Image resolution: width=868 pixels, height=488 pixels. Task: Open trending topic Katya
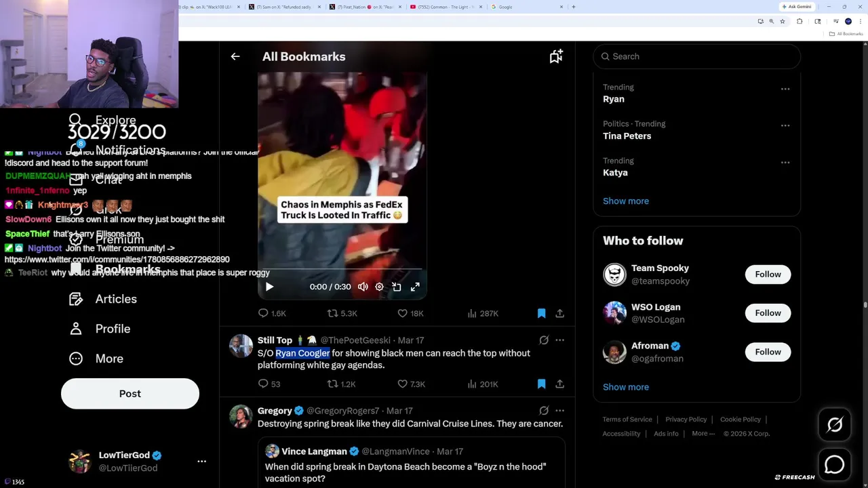[x=615, y=172]
